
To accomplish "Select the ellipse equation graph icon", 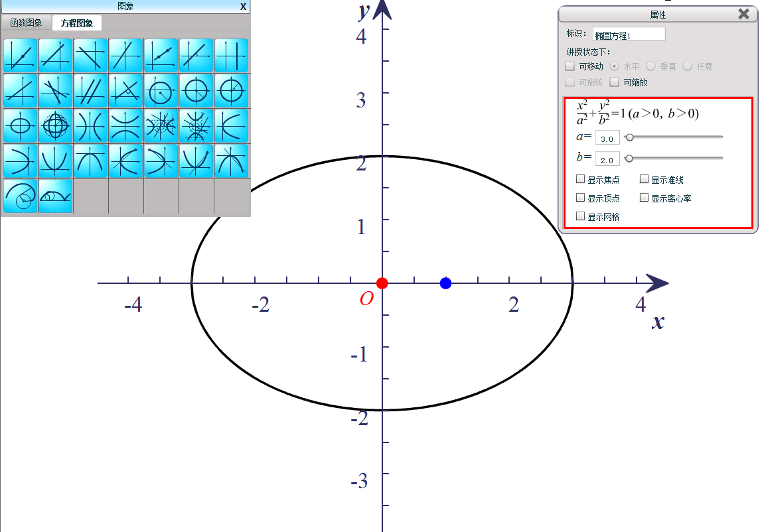I will [x=20, y=126].
